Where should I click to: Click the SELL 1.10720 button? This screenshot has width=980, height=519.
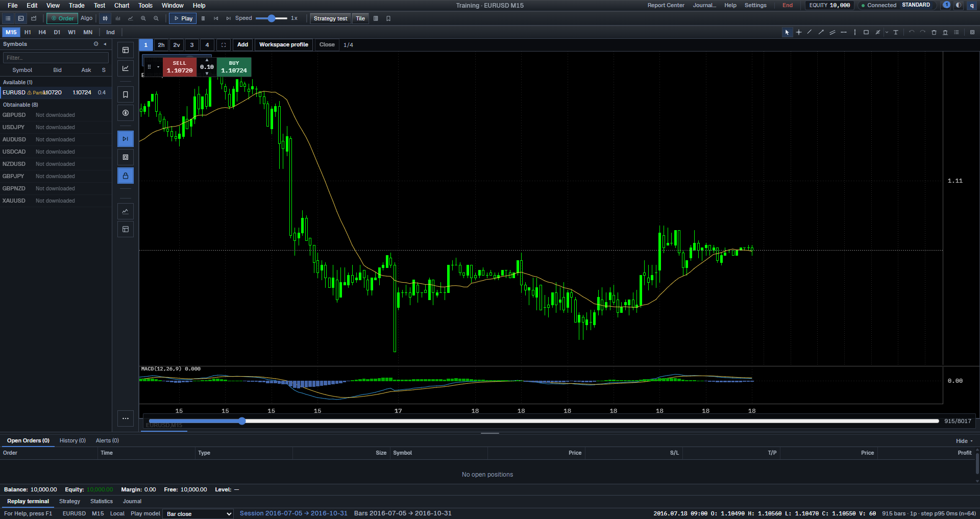180,67
